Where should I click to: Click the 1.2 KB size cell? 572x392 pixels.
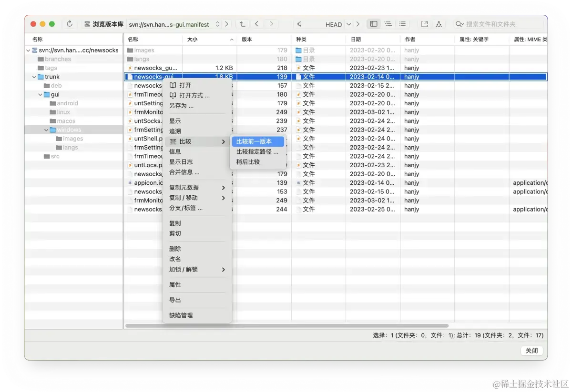(224, 68)
